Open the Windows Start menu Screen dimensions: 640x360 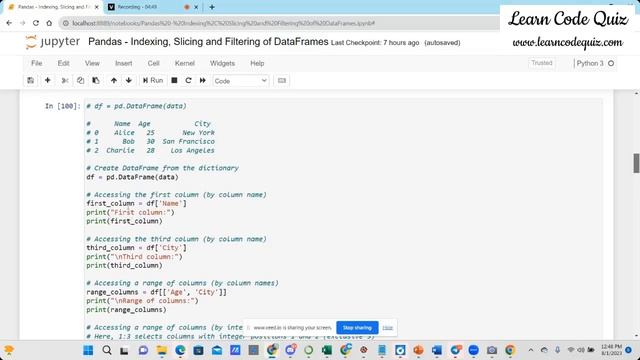[88, 350]
